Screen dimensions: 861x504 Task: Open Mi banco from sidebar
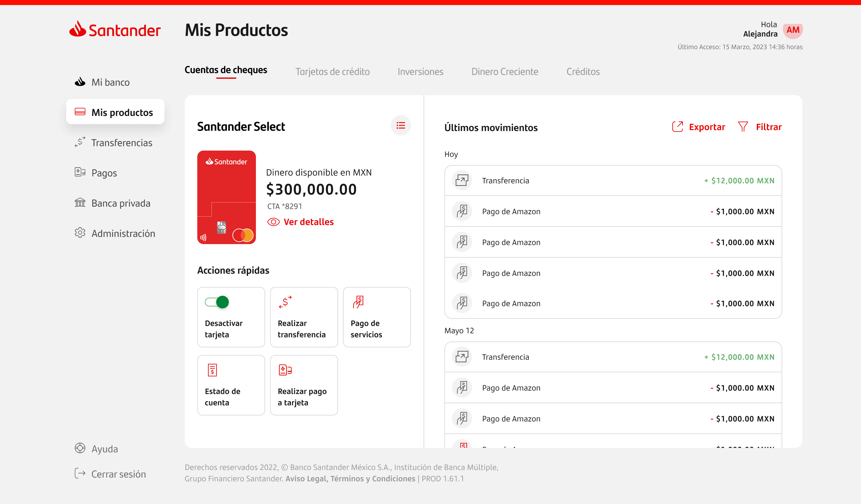point(110,82)
